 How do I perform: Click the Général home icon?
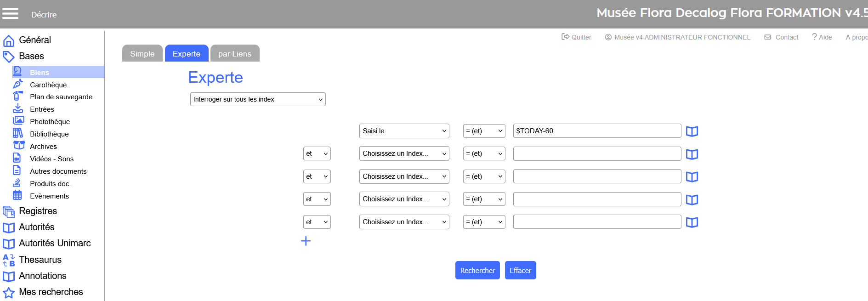coord(9,41)
